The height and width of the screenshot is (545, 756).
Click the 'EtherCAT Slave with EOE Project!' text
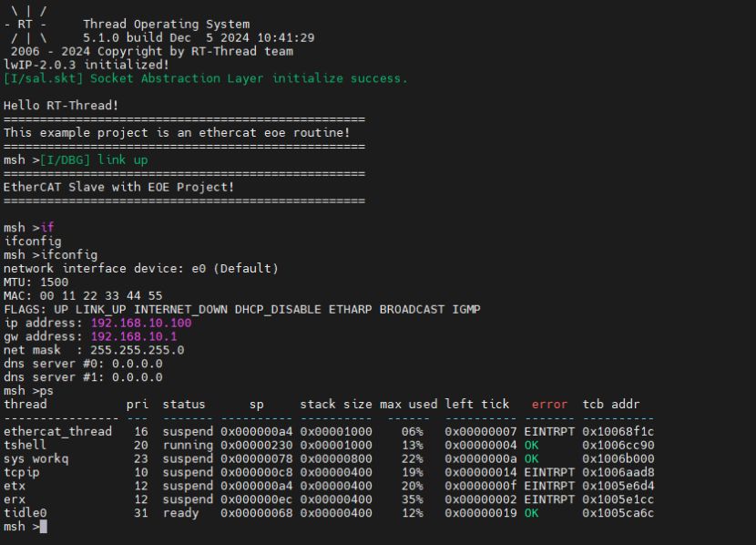pos(119,187)
